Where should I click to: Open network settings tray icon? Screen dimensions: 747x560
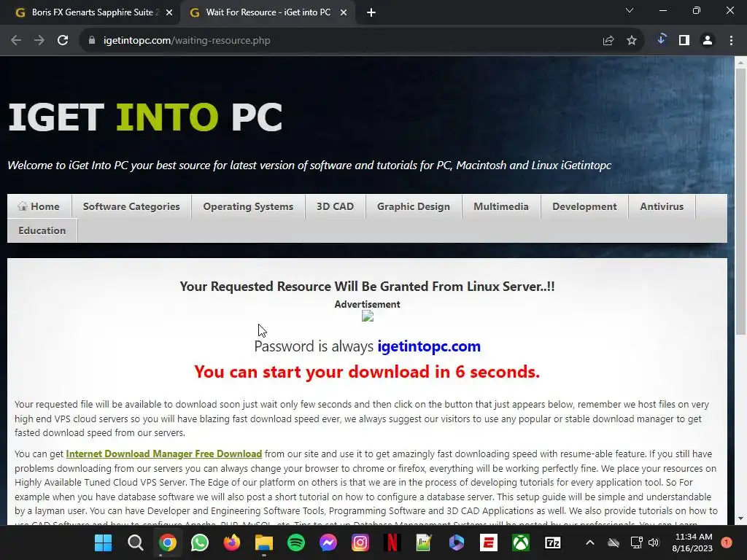pos(636,542)
